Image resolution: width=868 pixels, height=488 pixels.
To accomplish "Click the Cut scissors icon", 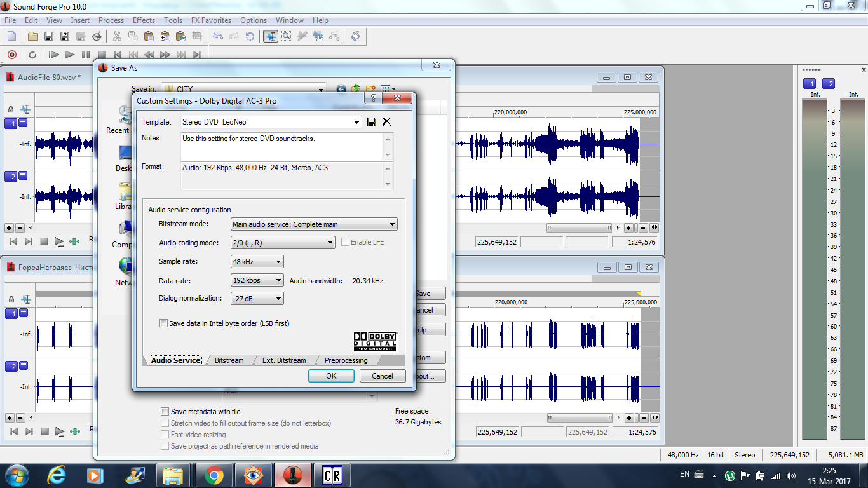I will (x=118, y=36).
